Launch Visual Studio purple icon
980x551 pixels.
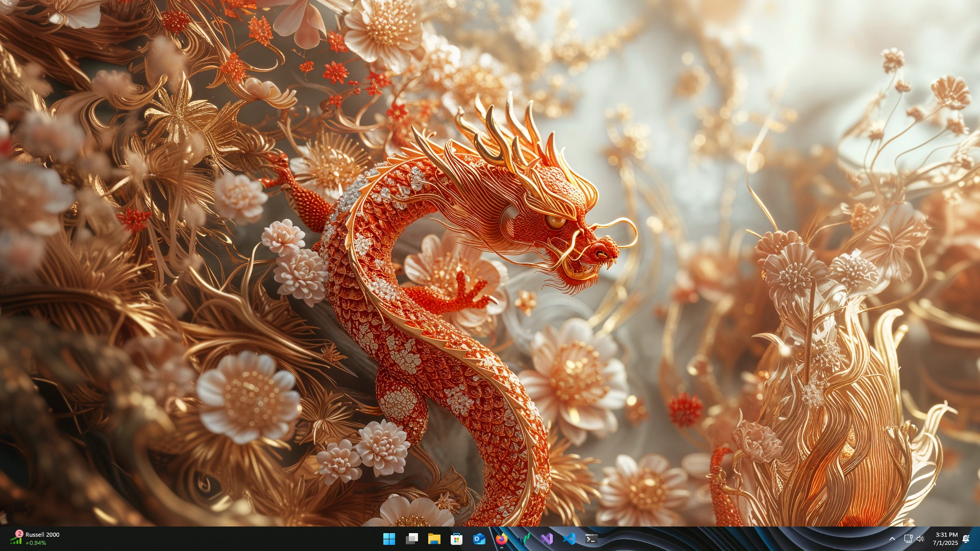click(x=547, y=539)
